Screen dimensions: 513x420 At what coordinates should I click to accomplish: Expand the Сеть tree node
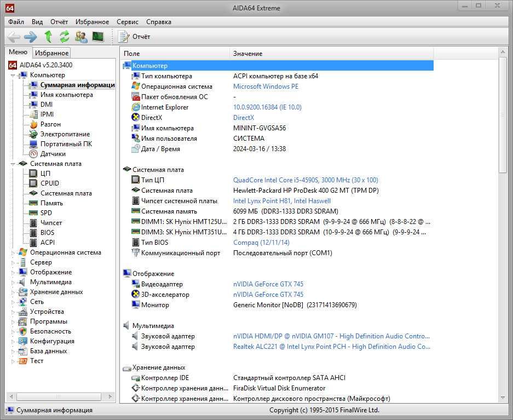tap(13, 302)
